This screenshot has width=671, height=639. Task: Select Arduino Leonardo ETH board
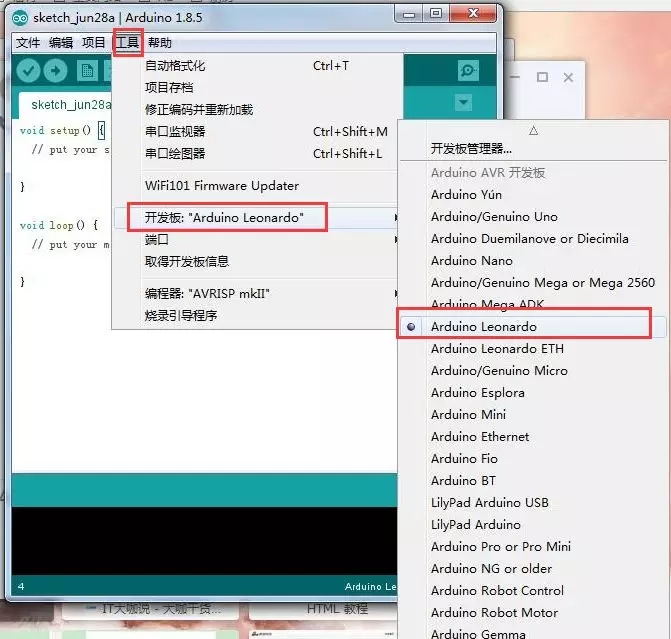[533, 349]
